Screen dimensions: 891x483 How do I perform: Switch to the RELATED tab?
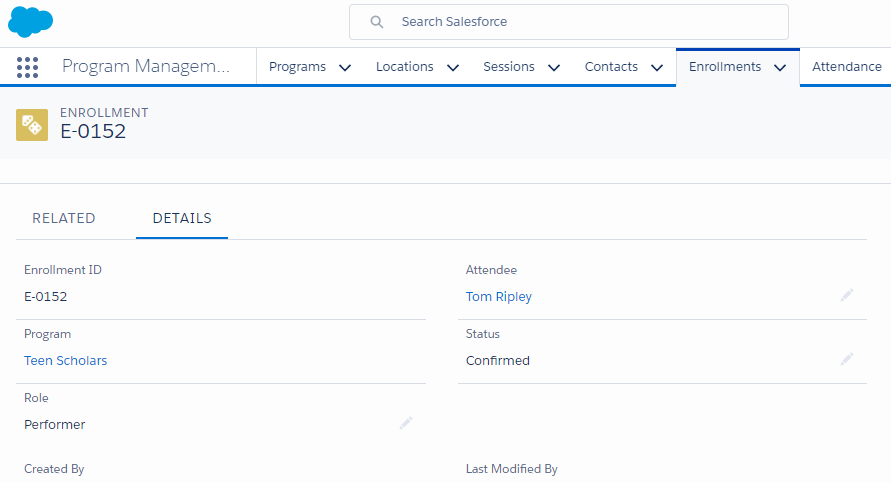[64, 218]
